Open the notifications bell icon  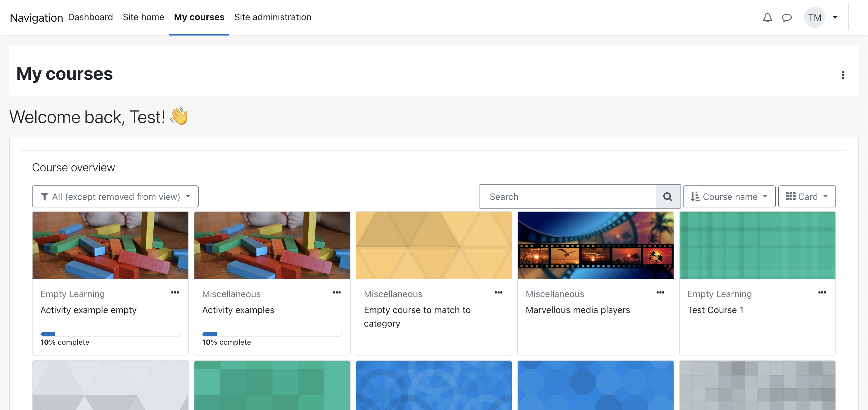(x=767, y=17)
